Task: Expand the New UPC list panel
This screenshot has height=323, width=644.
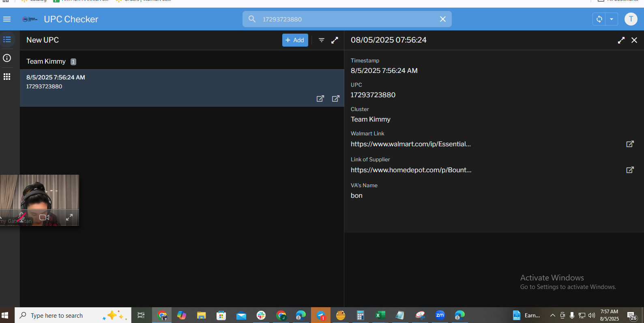Action: tap(335, 40)
